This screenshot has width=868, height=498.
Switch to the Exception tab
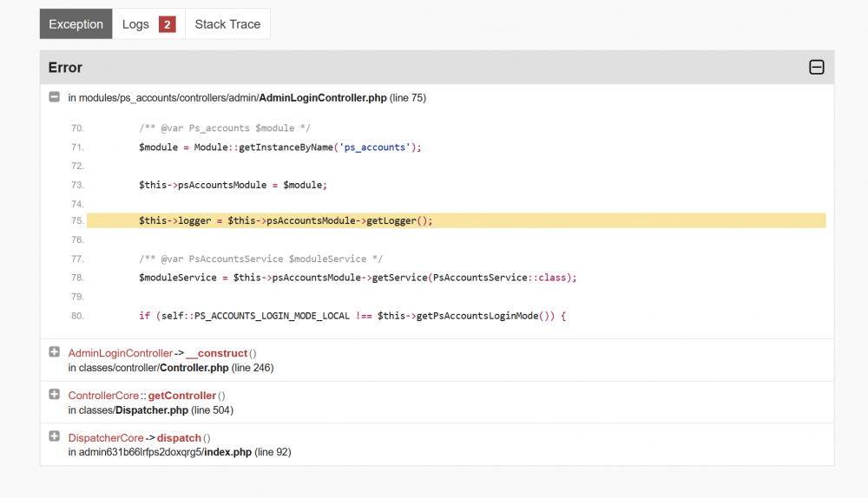(x=76, y=24)
